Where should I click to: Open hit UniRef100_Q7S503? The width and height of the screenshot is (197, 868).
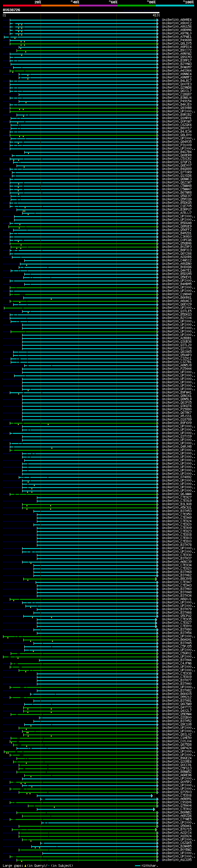[176, 792]
